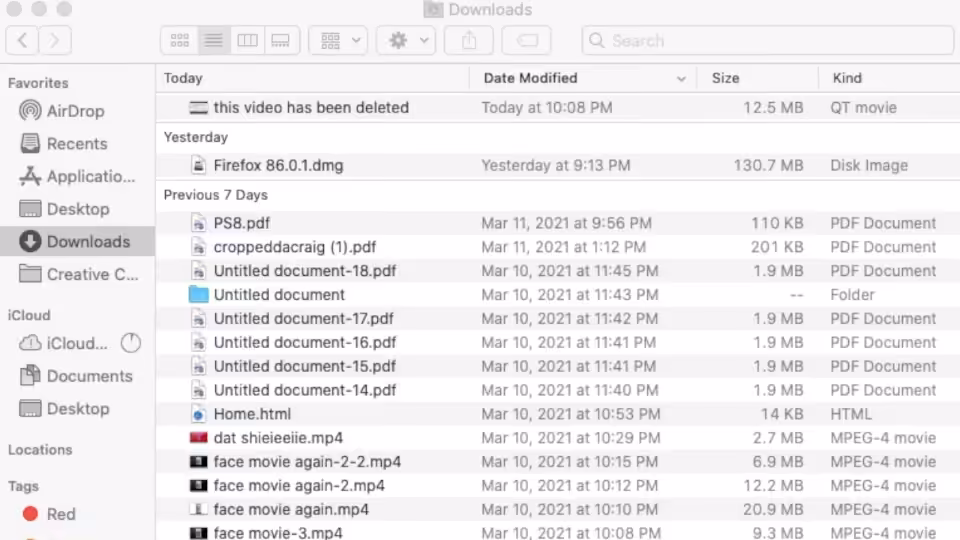Open Desktop under Favorites
The image size is (960, 540).
pos(78,209)
